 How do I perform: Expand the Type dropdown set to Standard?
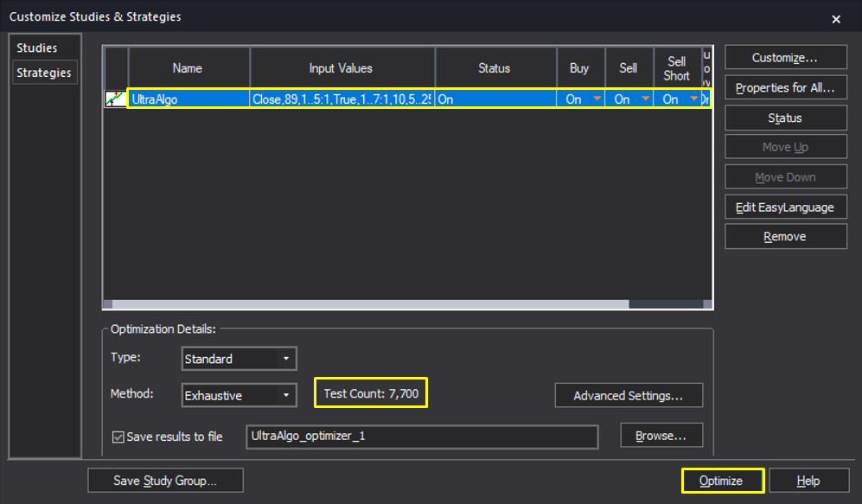(x=239, y=359)
